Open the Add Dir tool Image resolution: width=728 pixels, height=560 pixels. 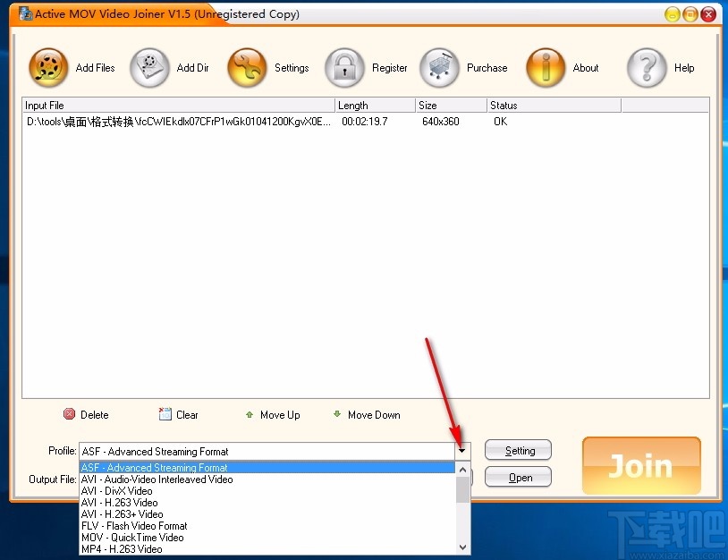(148, 67)
